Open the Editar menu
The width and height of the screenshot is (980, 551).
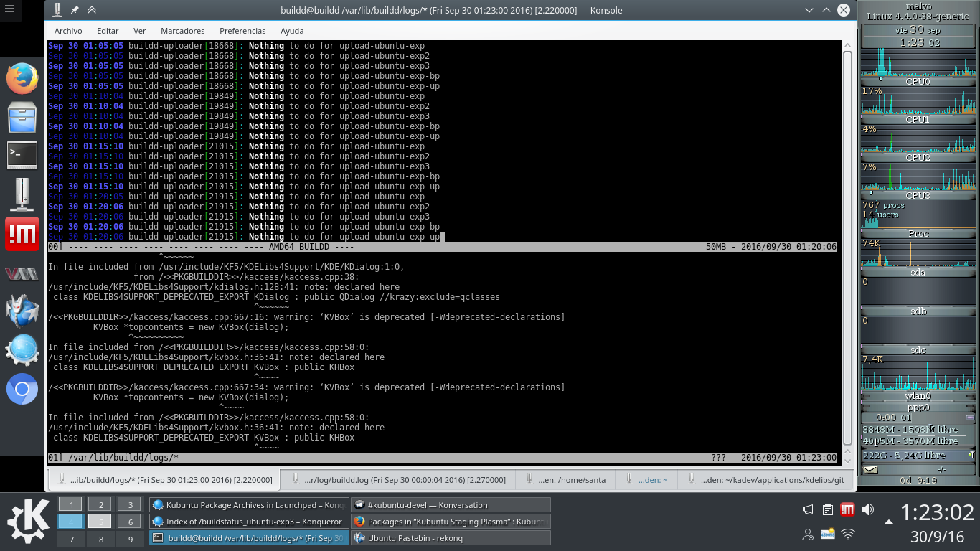(x=108, y=31)
